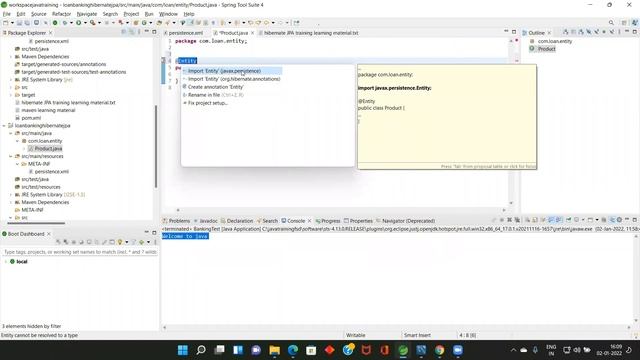Image resolution: width=640 pixels, height=360 pixels.
Task: Open the Source menu
Action: (x=38, y=14)
